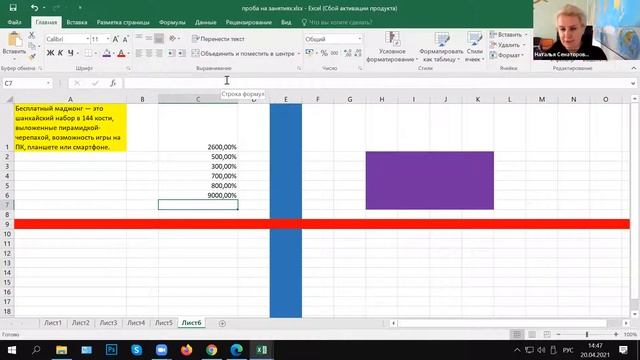
Task: Apply comma style (000) number format
Action: pos(335,53)
